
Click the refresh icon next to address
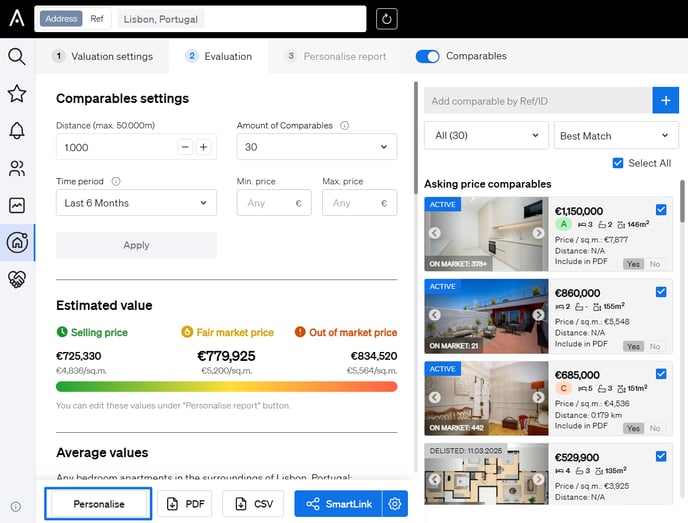386,19
